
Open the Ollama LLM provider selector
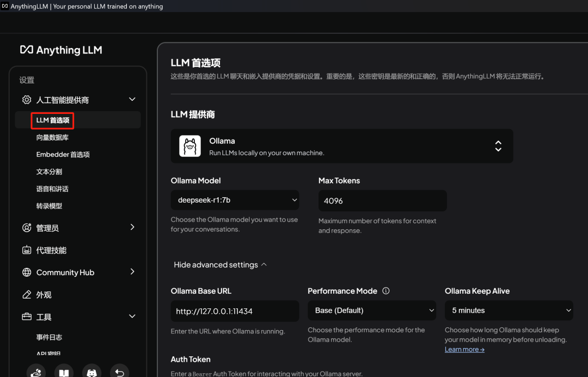pos(341,146)
